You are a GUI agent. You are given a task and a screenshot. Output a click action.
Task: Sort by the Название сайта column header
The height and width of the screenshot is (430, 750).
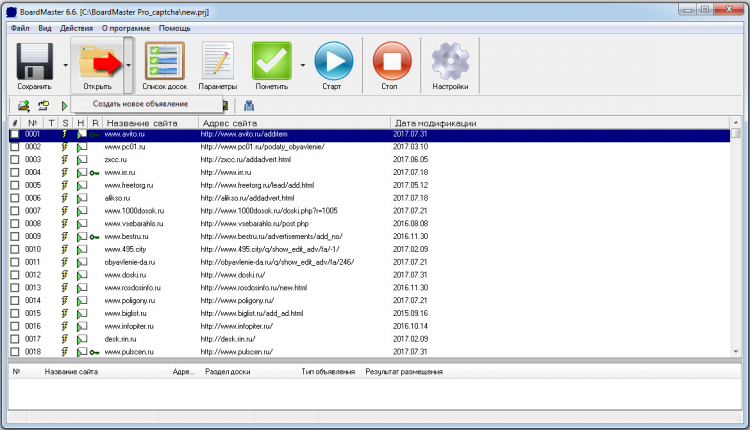point(151,123)
